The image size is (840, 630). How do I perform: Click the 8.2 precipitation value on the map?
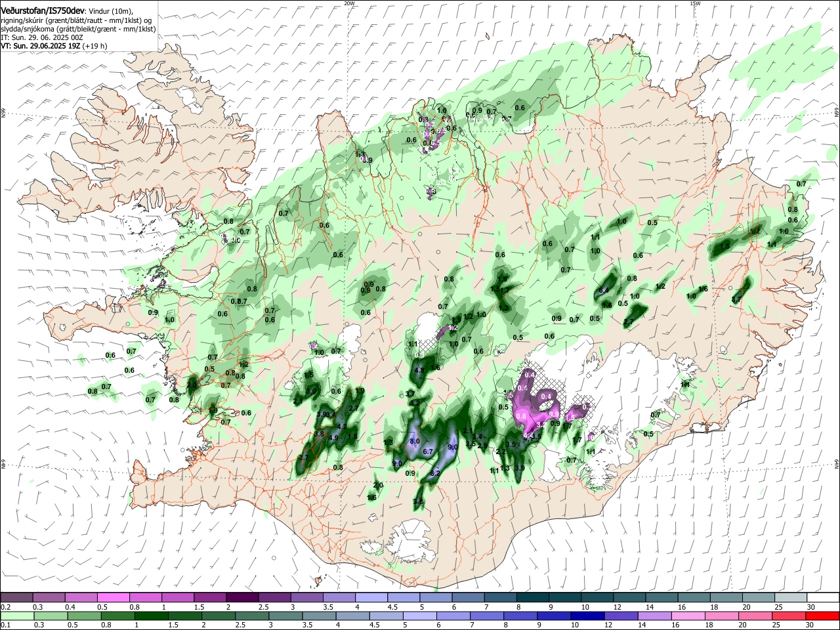[x=435, y=473]
